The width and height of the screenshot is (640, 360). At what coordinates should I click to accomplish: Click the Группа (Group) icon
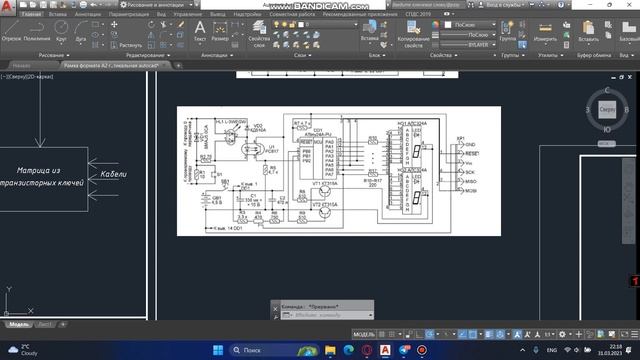coord(507,31)
